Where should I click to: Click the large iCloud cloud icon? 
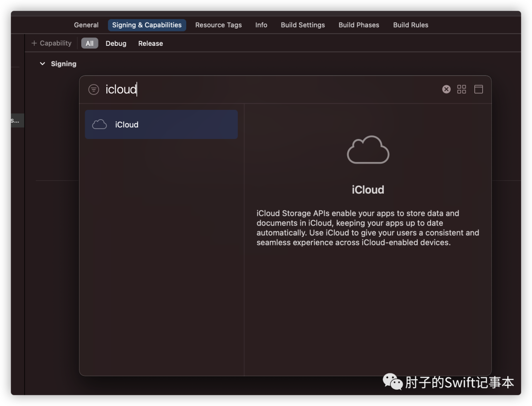[368, 150]
